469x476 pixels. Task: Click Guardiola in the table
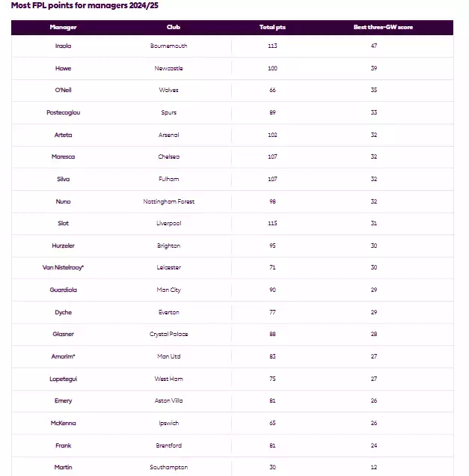64,290
